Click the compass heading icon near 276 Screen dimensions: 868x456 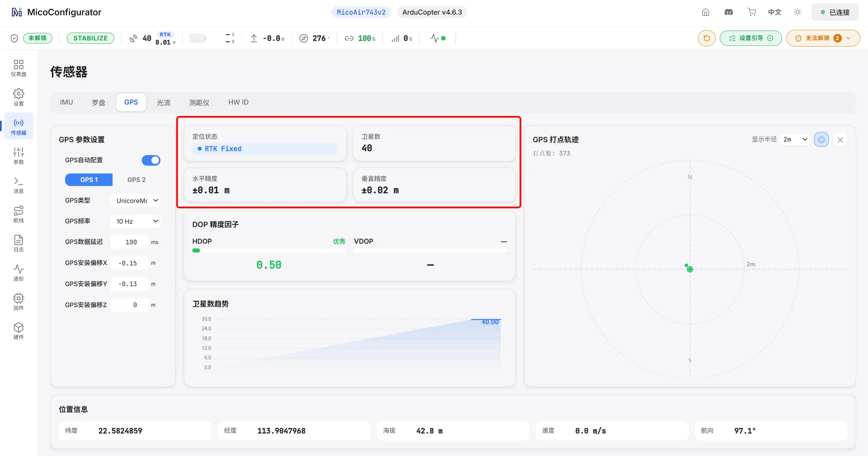pyautogui.click(x=303, y=38)
